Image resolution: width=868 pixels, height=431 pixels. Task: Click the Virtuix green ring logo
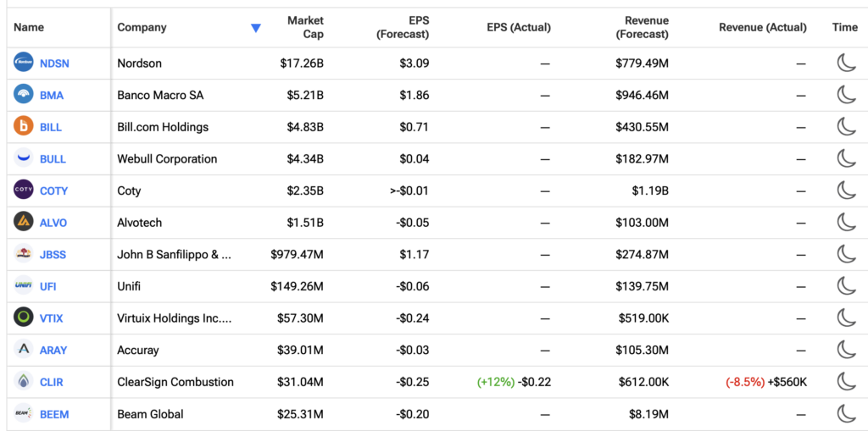(23, 318)
